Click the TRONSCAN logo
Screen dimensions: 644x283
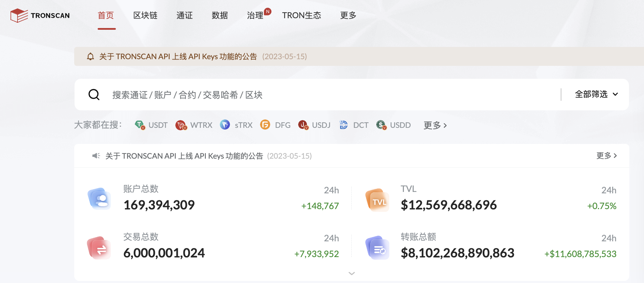pos(40,15)
